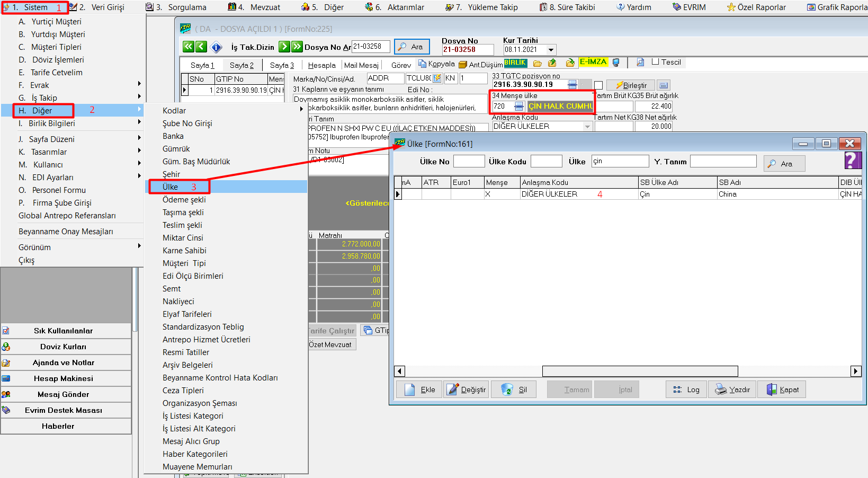
Task: Click the shield icon after E-İMZA
Action: coord(616,63)
